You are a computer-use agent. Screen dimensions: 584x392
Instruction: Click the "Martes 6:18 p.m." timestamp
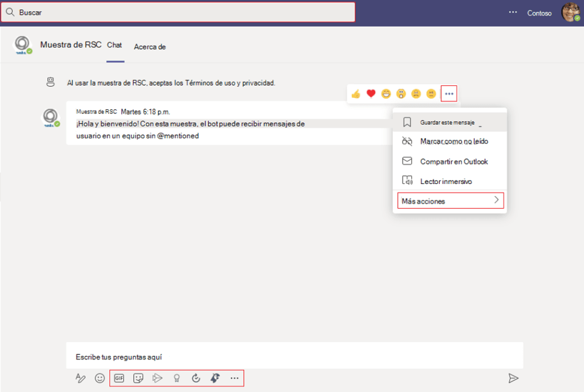click(145, 112)
